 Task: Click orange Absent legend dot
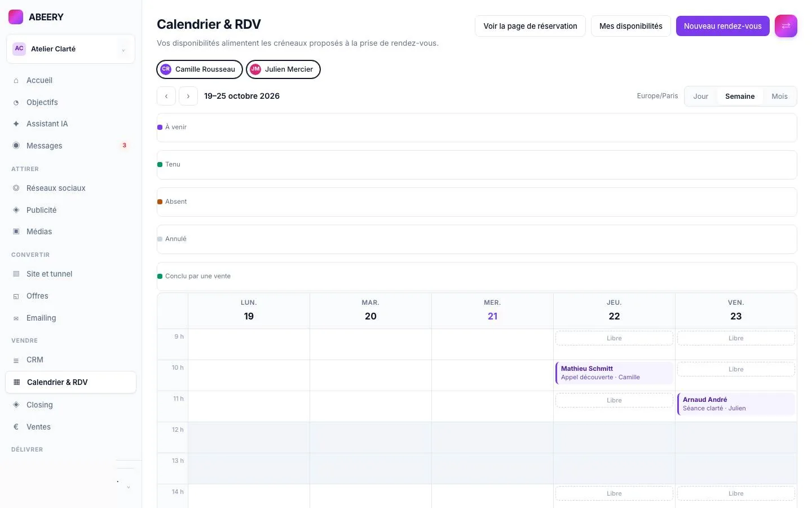[160, 202]
